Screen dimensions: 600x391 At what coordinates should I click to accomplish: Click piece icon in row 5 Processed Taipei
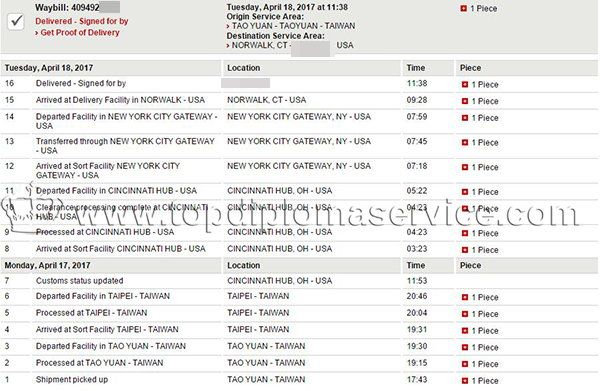pos(465,314)
